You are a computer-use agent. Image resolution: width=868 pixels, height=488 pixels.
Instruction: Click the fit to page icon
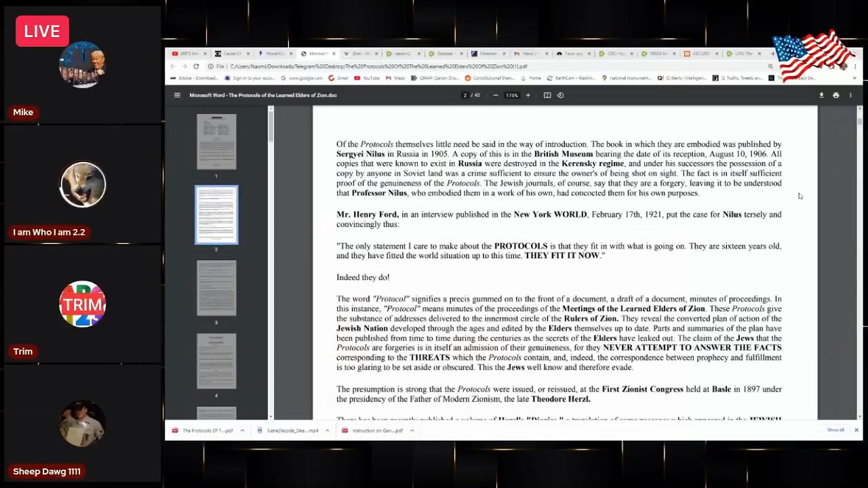(547, 95)
